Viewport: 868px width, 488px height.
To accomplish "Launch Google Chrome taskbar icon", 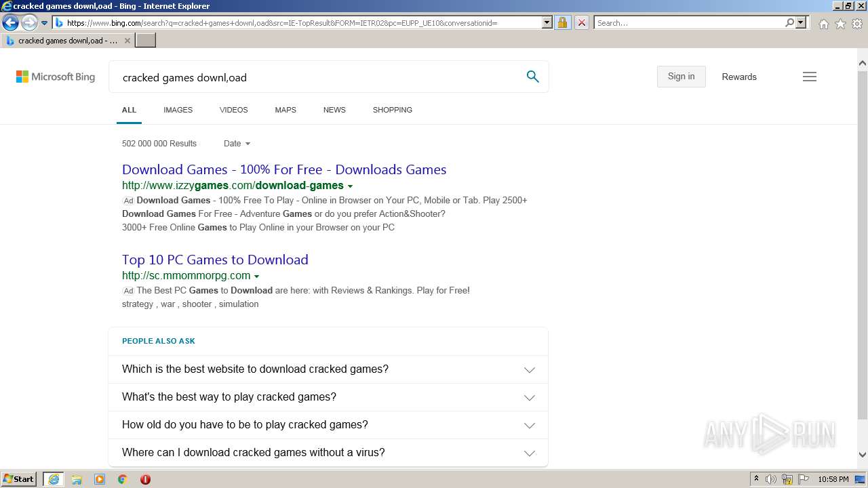I will tap(122, 479).
